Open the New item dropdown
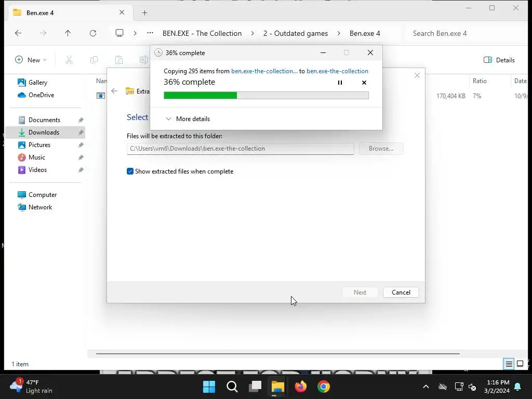The image size is (532, 399). [31, 60]
